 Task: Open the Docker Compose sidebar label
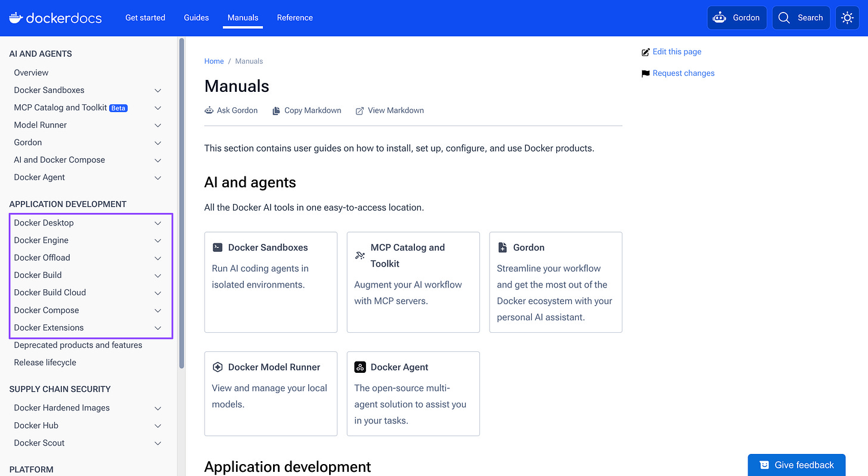[x=46, y=310]
